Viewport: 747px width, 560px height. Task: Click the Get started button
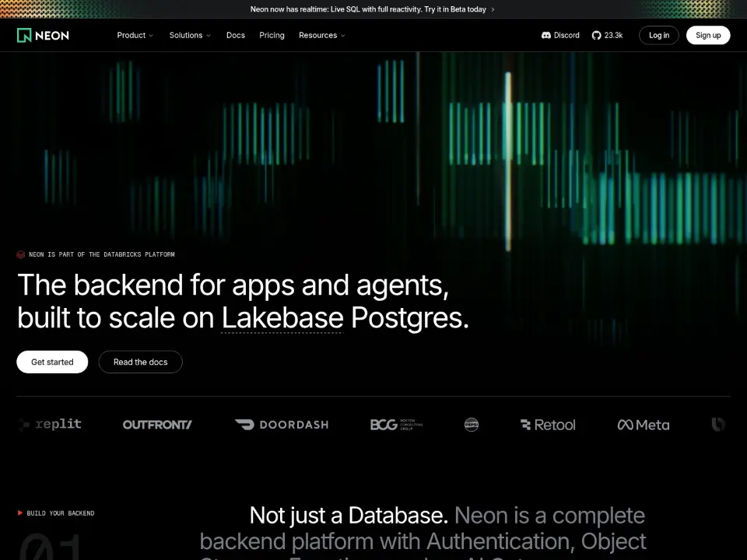click(x=52, y=362)
